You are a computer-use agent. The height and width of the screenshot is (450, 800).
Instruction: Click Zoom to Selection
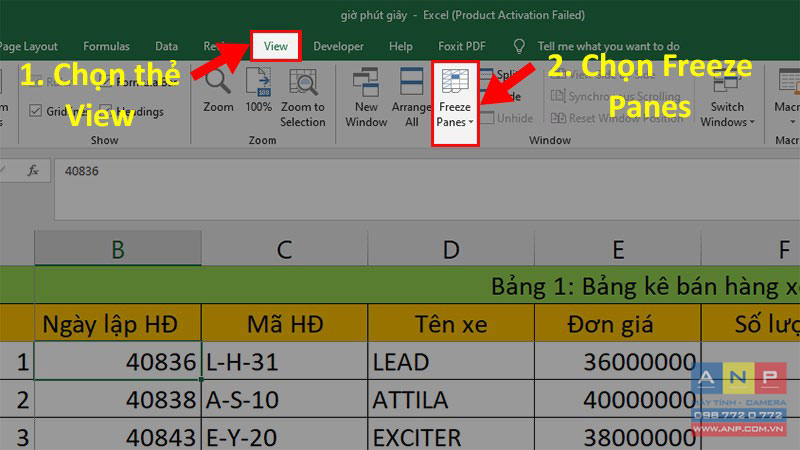(x=303, y=98)
